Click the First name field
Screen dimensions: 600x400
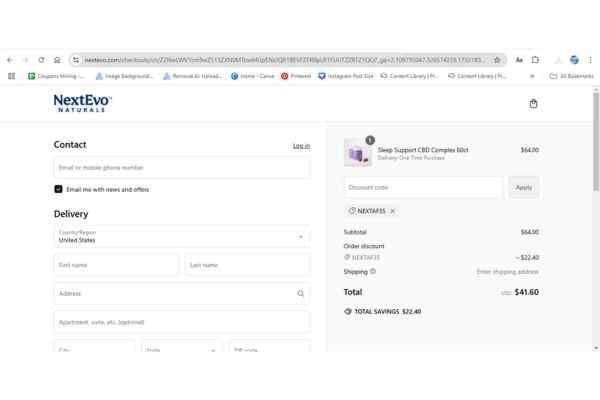point(116,265)
